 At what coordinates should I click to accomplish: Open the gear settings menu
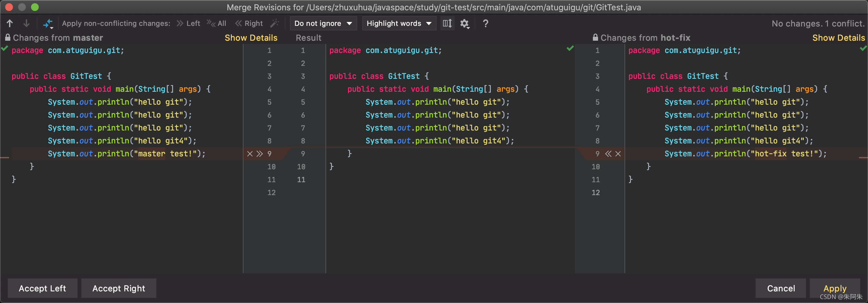coord(465,23)
